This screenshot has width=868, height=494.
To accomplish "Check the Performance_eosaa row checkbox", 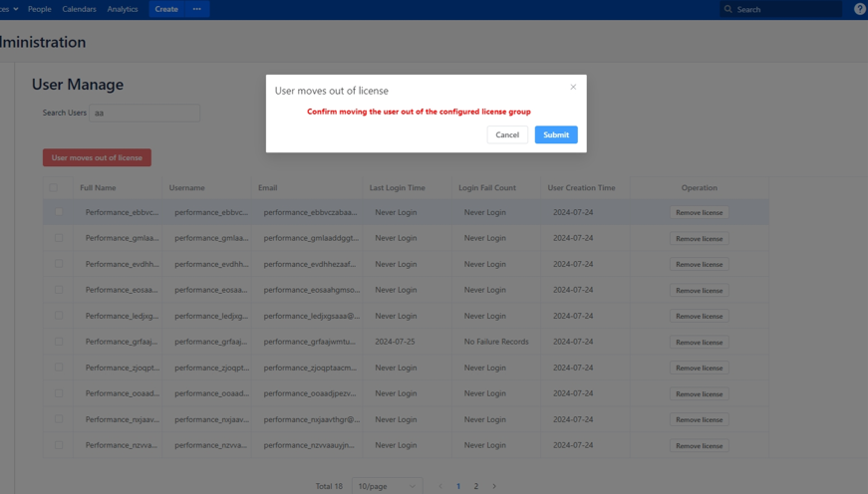I will coord(59,289).
